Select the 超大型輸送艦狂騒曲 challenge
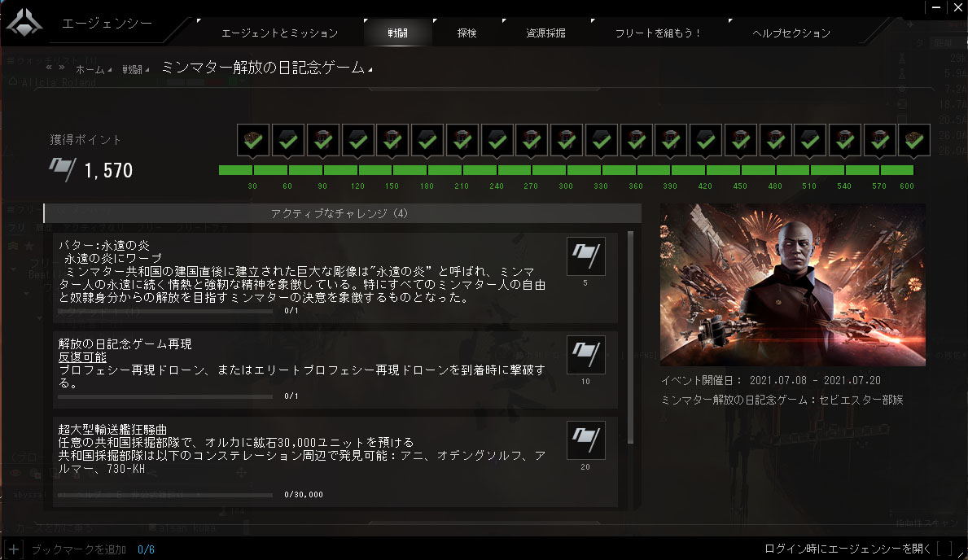This screenshot has height=560, width=968. 335,462
